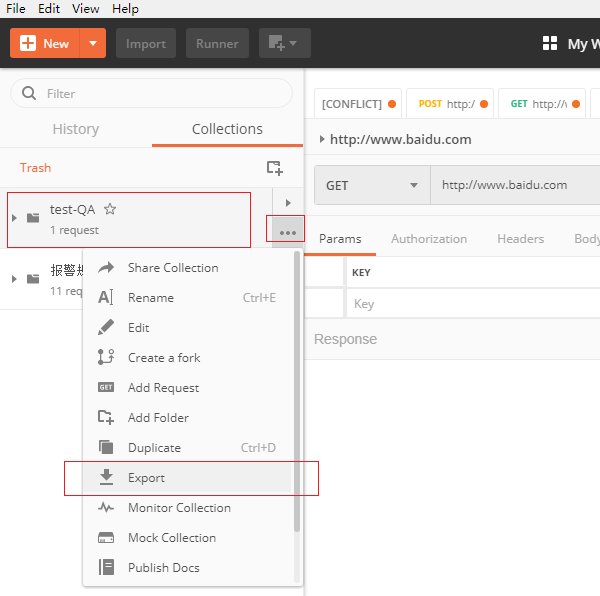600x596 pixels.
Task: Open the GET method dropdown
Action: pyautogui.click(x=372, y=185)
